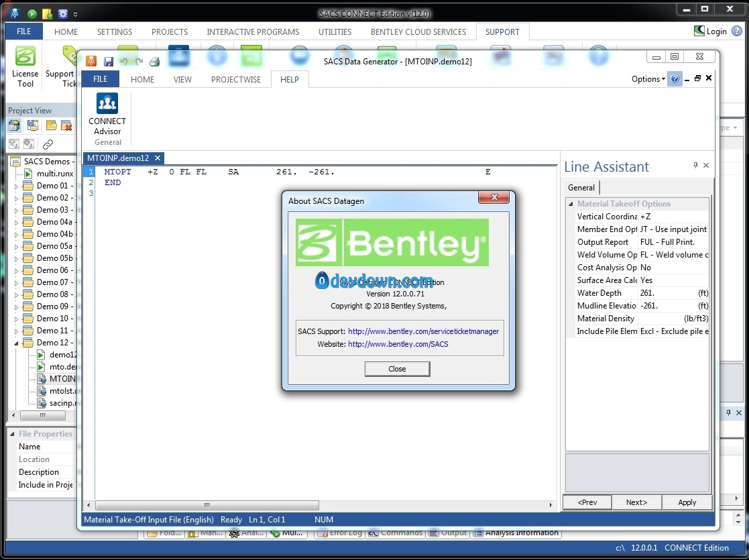Click the first Project View toolbar icon

point(14,125)
